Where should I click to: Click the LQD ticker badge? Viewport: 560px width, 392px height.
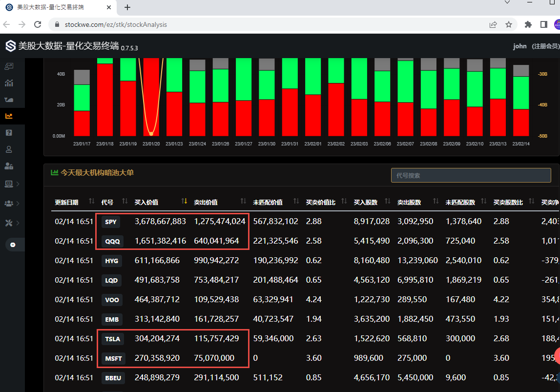point(111,280)
